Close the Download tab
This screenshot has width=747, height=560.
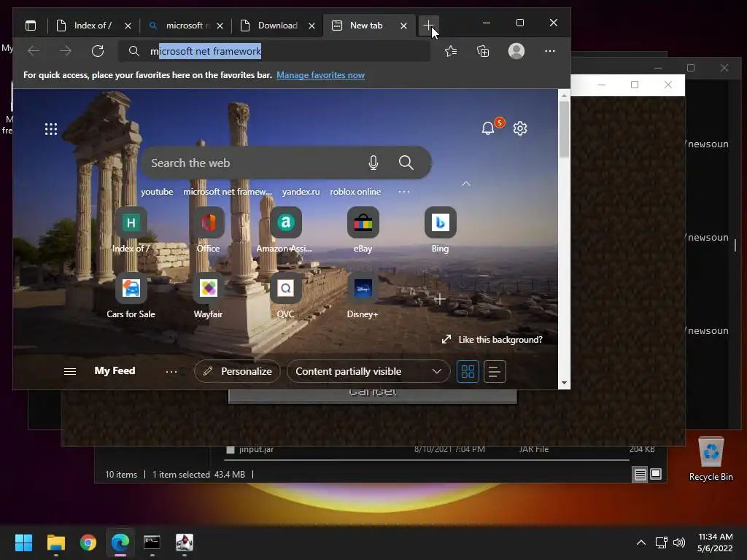coord(311,26)
